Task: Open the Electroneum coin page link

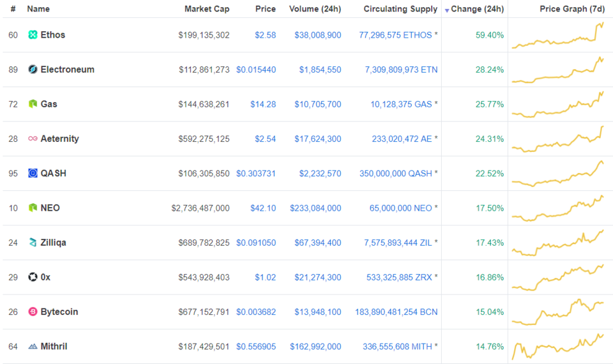Action: tap(67, 69)
